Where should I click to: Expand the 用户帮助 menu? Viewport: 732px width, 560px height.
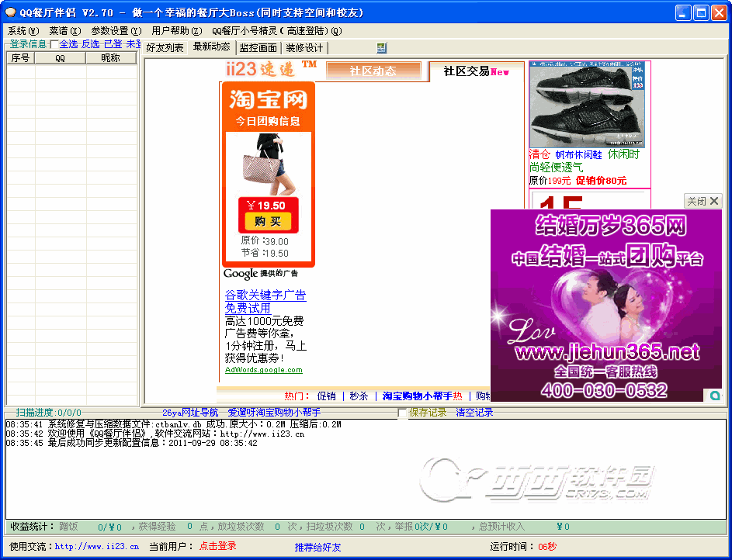[x=176, y=31]
